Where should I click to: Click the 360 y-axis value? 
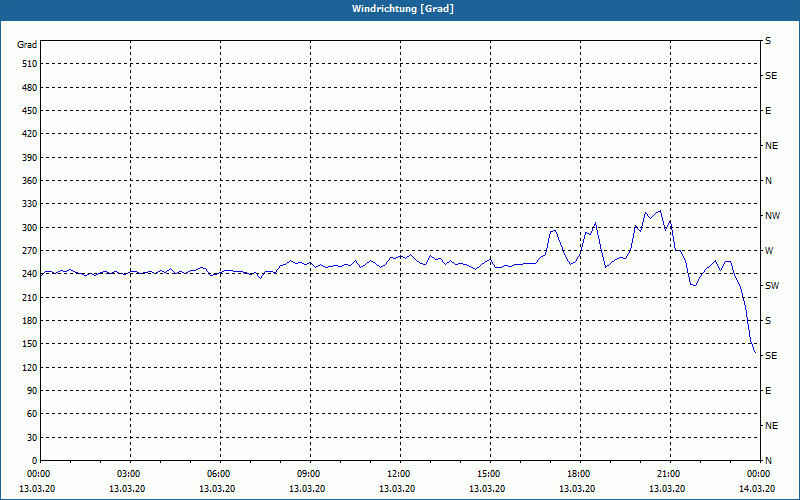[30, 181]
